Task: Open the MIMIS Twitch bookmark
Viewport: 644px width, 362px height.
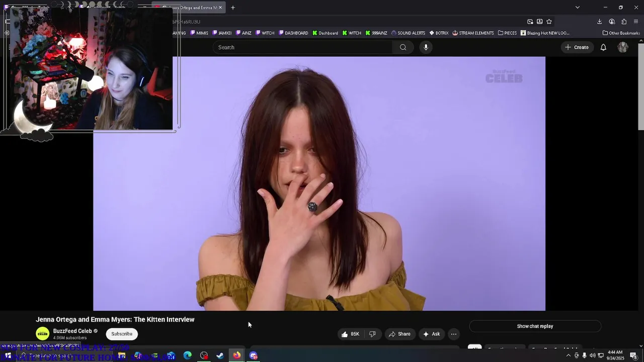Action: pyautogui.click(x=199, y=33)
